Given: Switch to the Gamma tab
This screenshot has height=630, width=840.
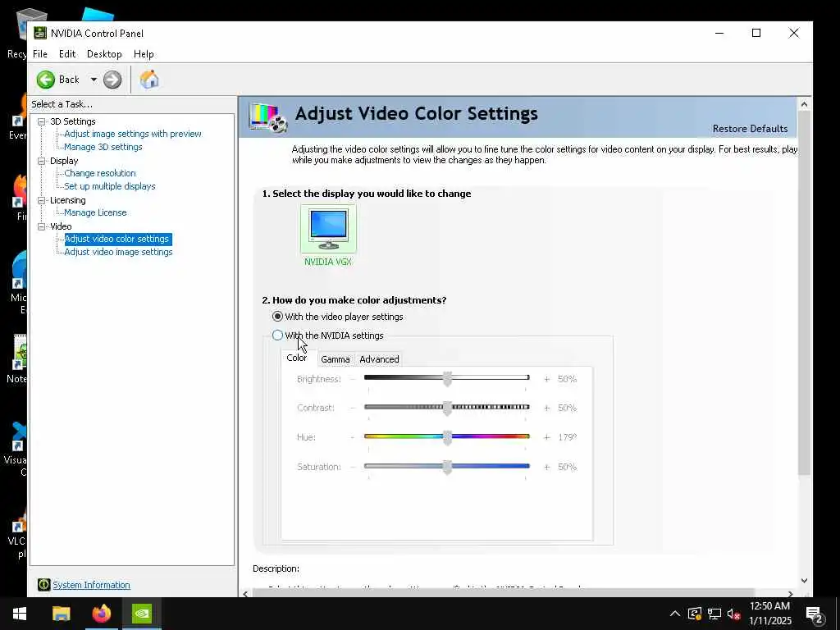Looking at the screenshot, I should click(336, 359).
